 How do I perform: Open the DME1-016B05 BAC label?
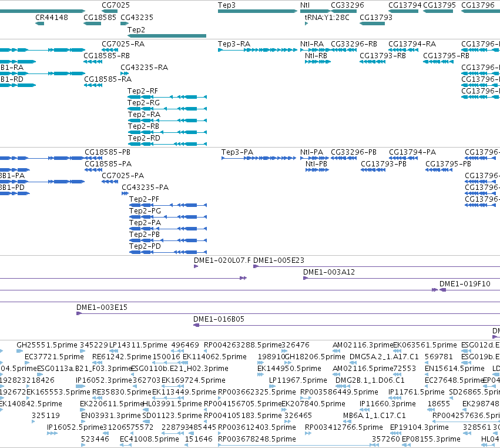point(219,319)
